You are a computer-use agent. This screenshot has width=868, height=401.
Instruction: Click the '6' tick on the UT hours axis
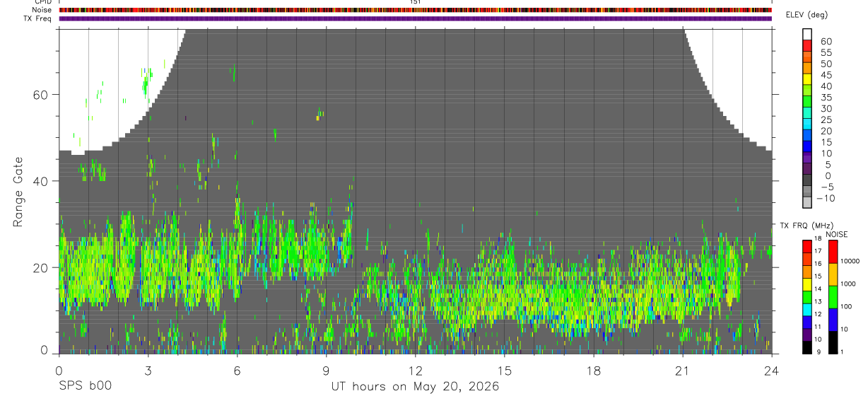237,370
